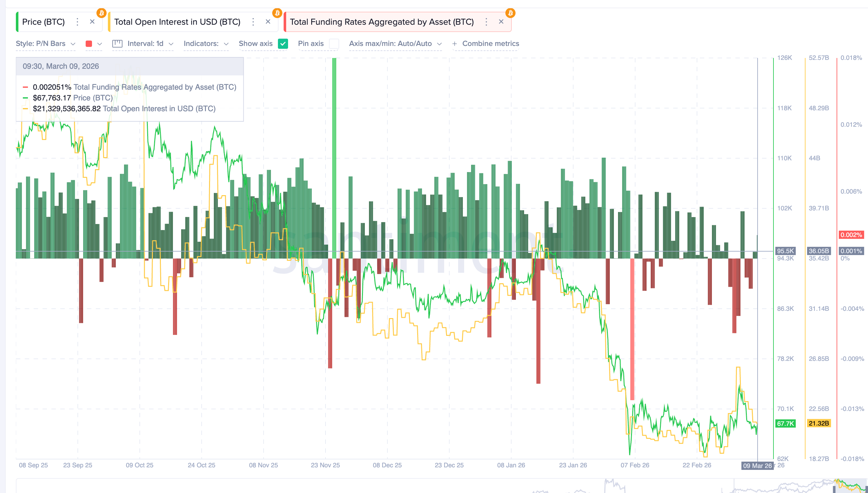Screen dimensions: 868x493
Task: Open Price (BTC) three-dot options menu
Action: tap(77, 22)
